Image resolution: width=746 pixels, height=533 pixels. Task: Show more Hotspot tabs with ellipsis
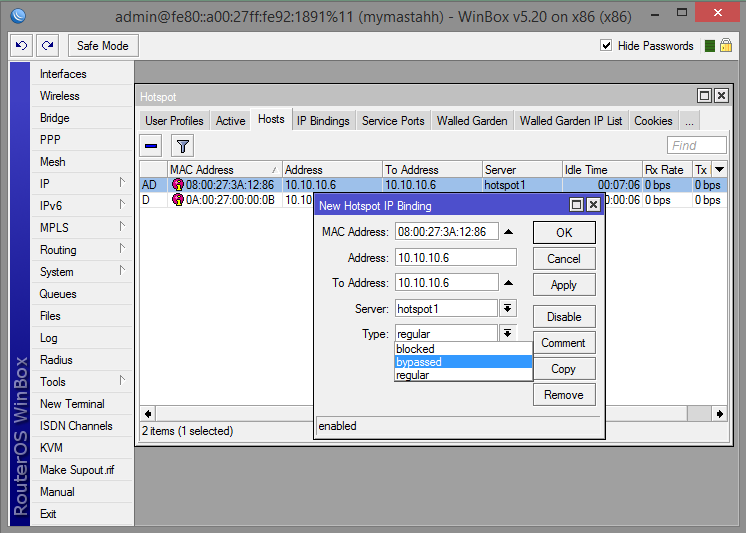(689, 121)
